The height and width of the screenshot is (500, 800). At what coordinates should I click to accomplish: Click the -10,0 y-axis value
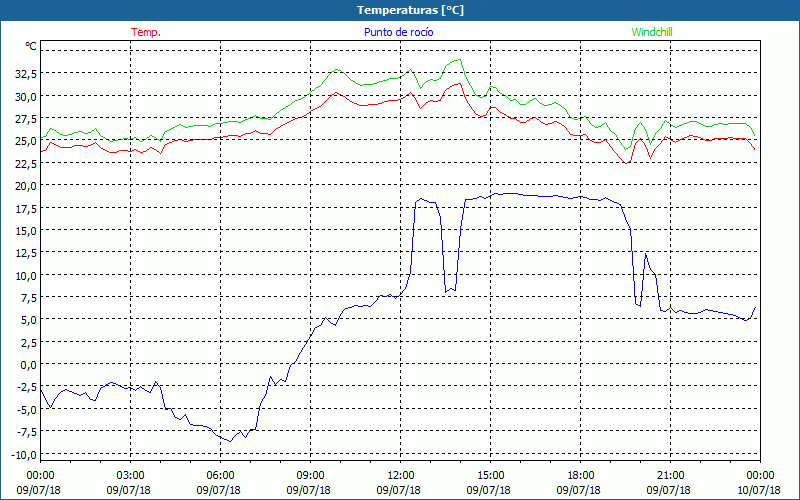click(x=24, y=455)
